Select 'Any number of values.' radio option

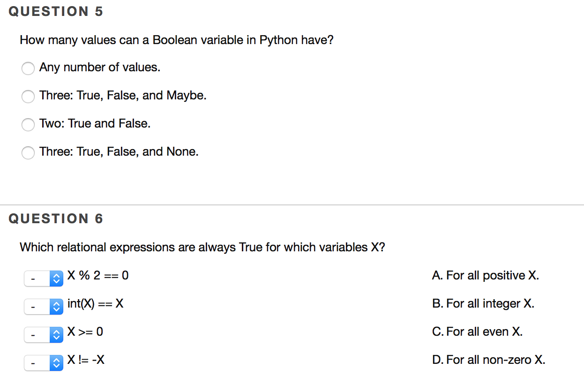28,68
